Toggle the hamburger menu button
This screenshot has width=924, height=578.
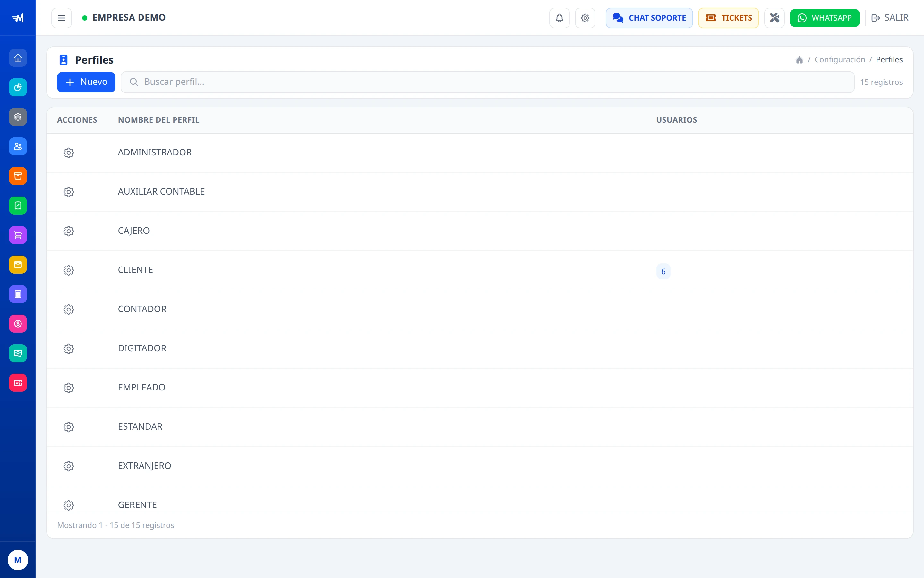pyautogui.click(x=62, y=18)
